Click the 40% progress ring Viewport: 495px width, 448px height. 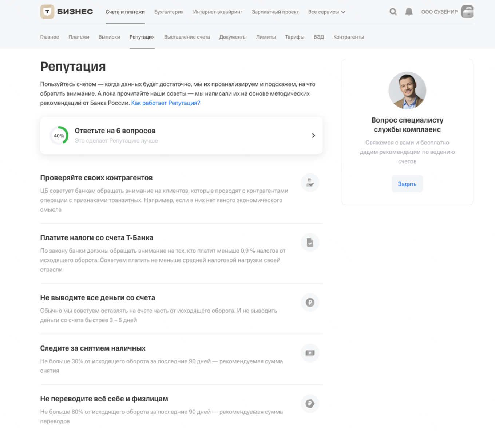[59, 136]
